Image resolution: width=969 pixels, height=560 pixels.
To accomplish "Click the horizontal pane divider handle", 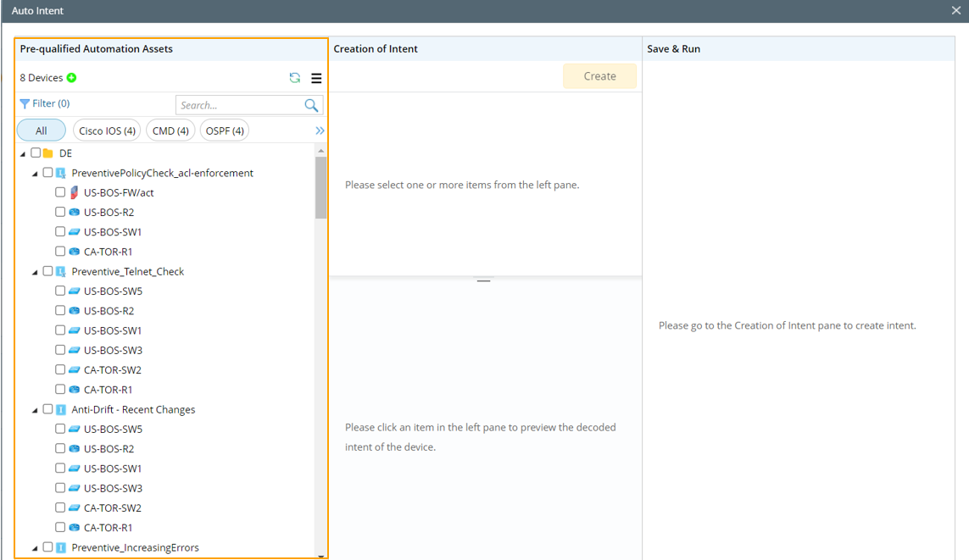I will [x=483, y=280].
